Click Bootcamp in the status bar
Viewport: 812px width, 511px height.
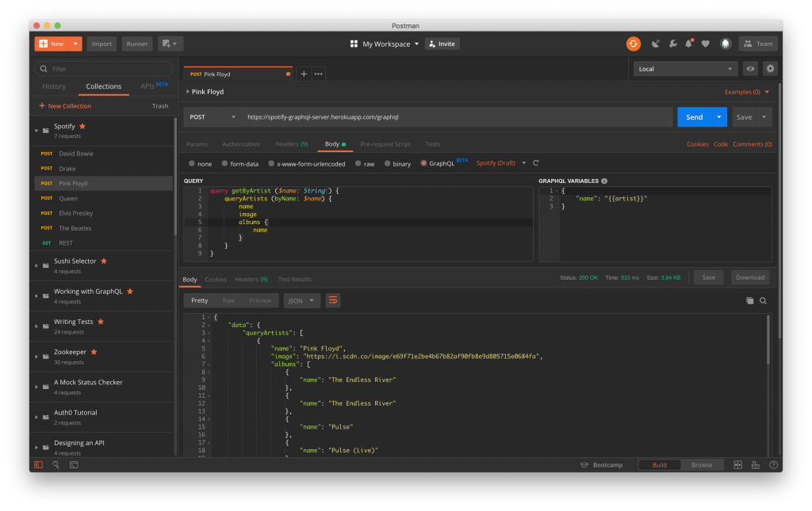(x=602, y=465)
